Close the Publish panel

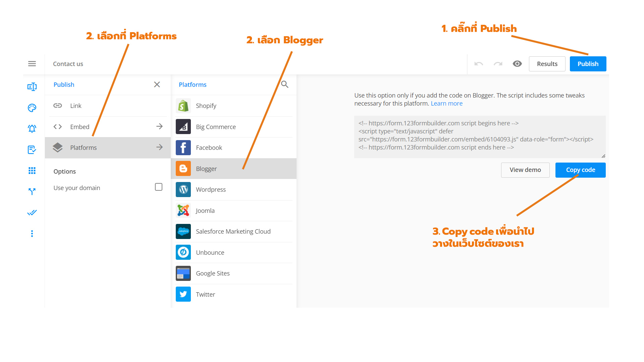(x=157, y=84)
